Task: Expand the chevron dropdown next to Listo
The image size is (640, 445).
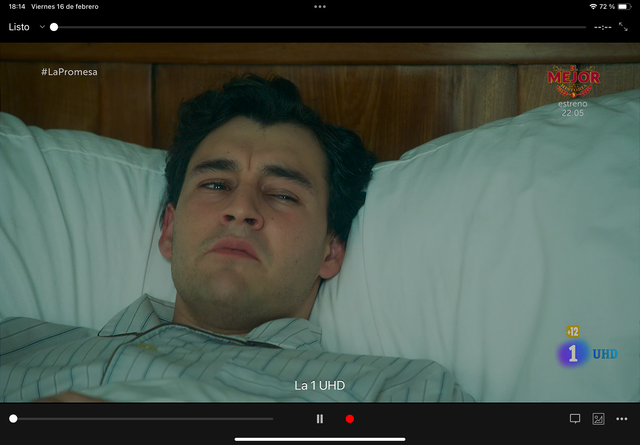Action: coord(42,27)
